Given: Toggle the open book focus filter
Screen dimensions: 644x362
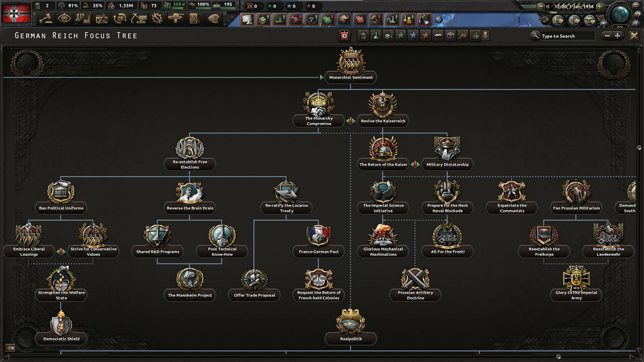Looking at the screenshot, I should coord(438,36).
